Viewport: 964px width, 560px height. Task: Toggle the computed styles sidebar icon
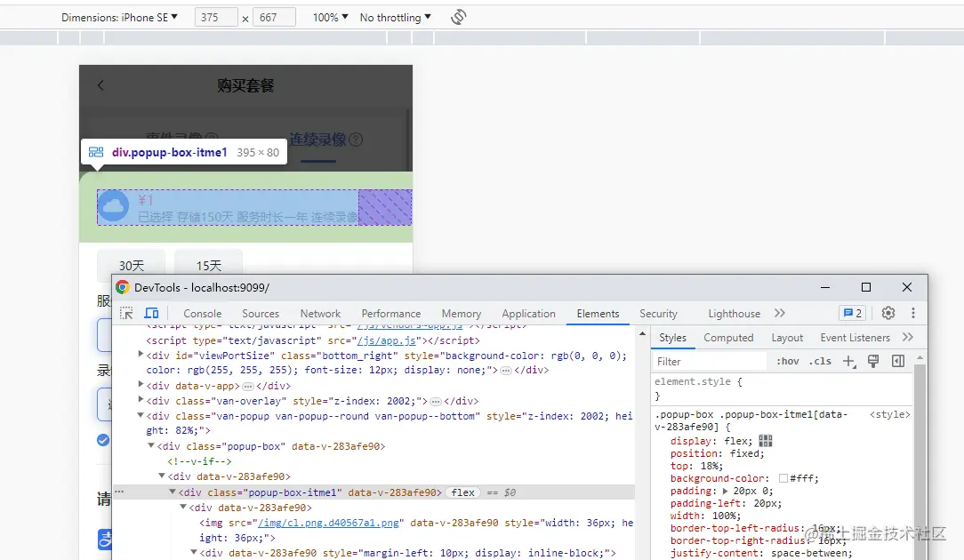898,362
